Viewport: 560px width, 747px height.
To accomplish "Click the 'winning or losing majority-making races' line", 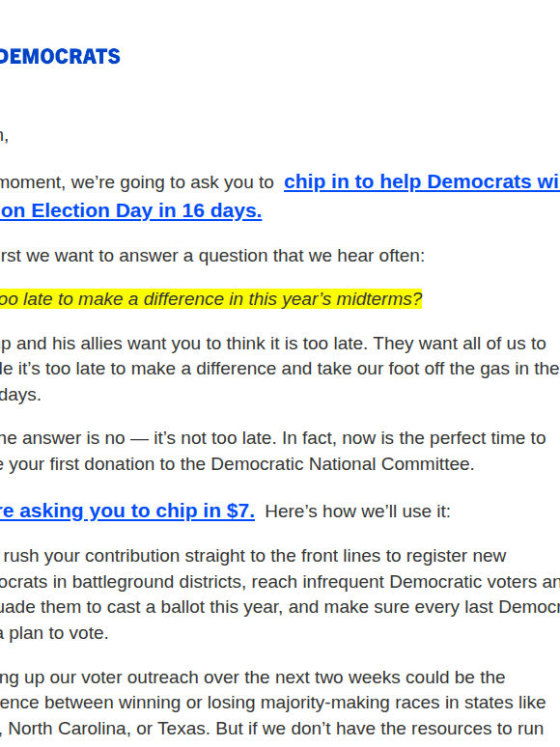I will (272, 703).
